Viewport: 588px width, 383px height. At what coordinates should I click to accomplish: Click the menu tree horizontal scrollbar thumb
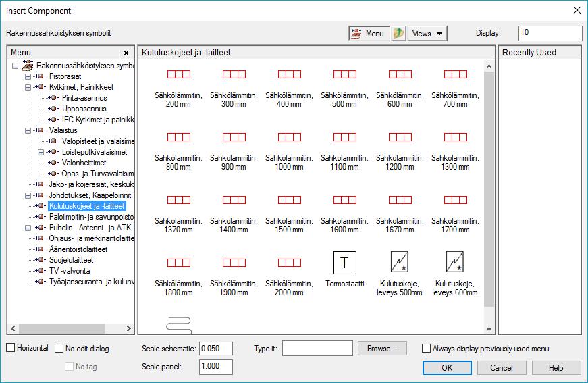click(62, 328)
